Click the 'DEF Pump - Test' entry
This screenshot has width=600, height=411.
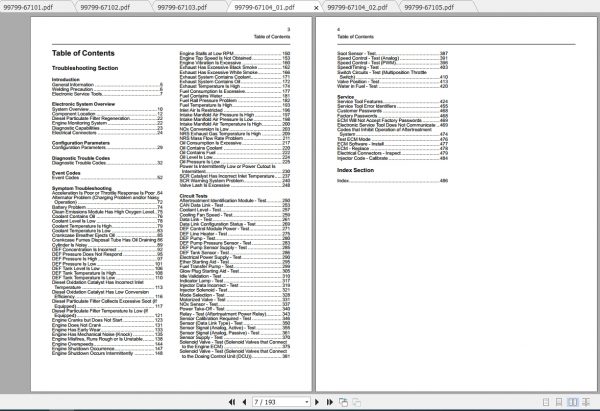(x=235, y=238)
